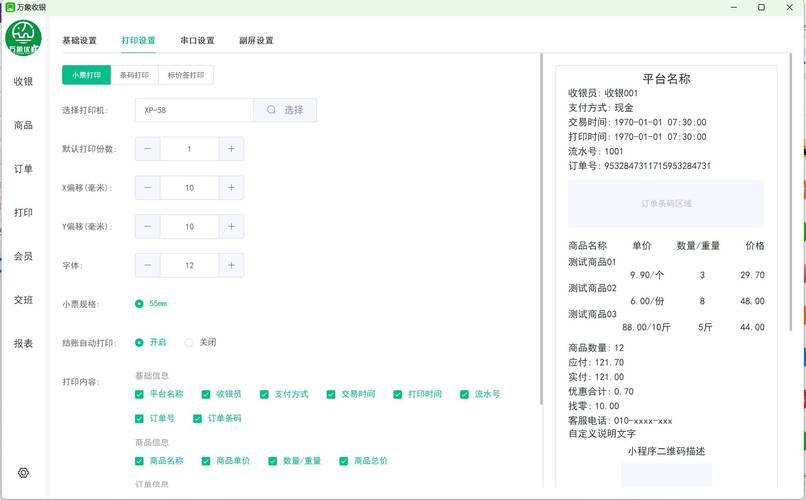Click the search icon in 选择 button
Viewport: 806px width, 500px height.
coord(271,110)
